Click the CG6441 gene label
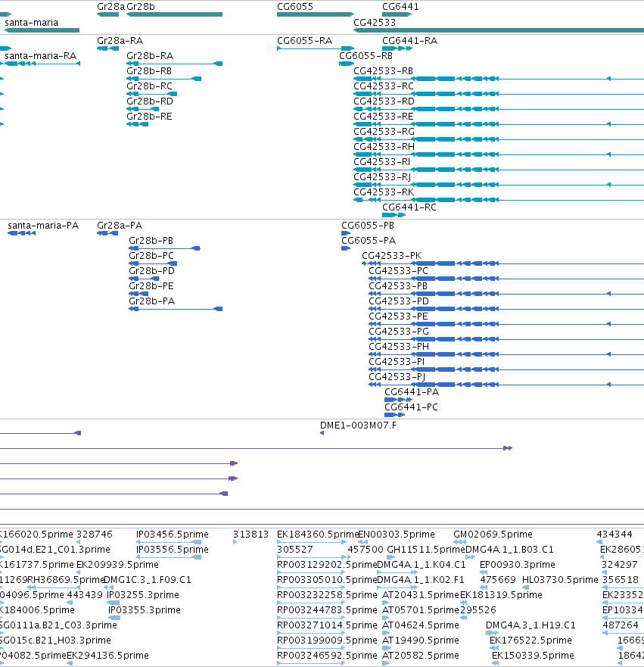 400,7
